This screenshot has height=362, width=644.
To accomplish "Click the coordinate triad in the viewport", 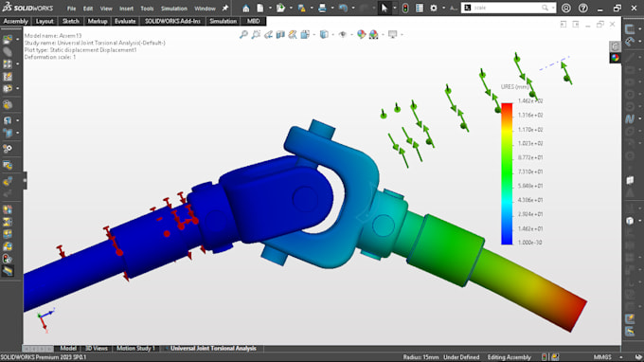I will click(x=45, y=319).
